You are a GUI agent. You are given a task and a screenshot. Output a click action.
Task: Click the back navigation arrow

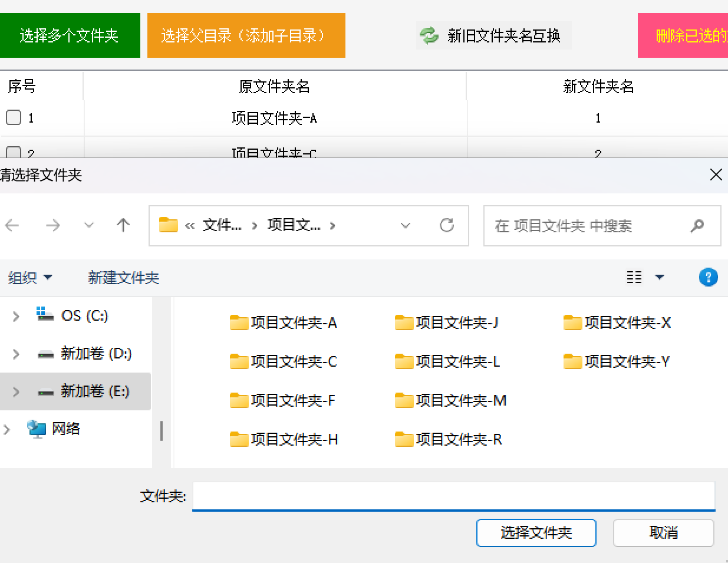point(12,225)
